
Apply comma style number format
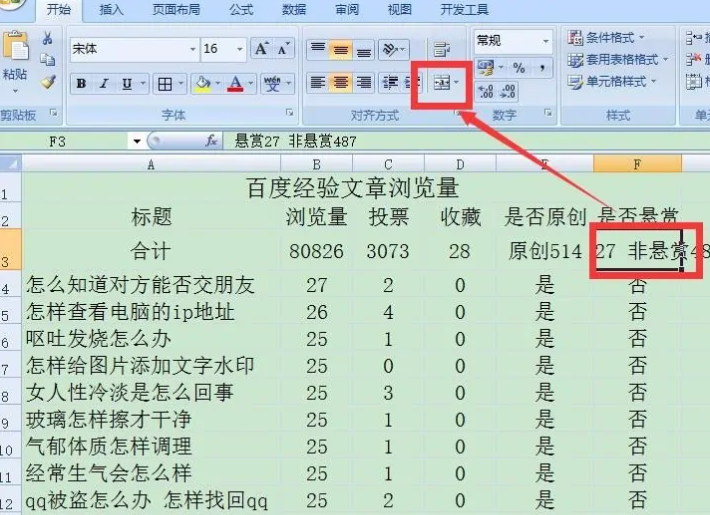click(542, 68)
